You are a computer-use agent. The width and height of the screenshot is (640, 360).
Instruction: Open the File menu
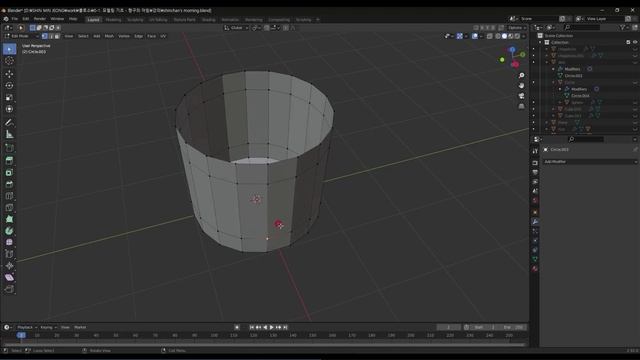pyautogui.click(x=15, y=19)
